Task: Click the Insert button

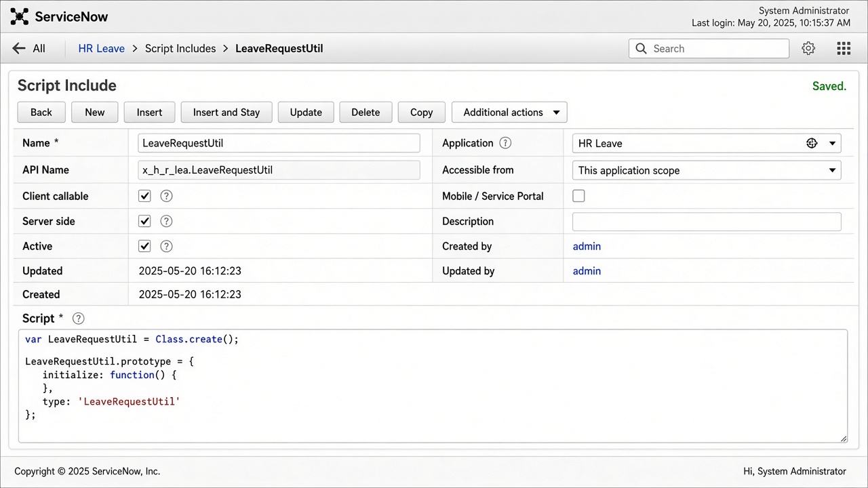Action: pyautogui.click(x=150, y=113)
